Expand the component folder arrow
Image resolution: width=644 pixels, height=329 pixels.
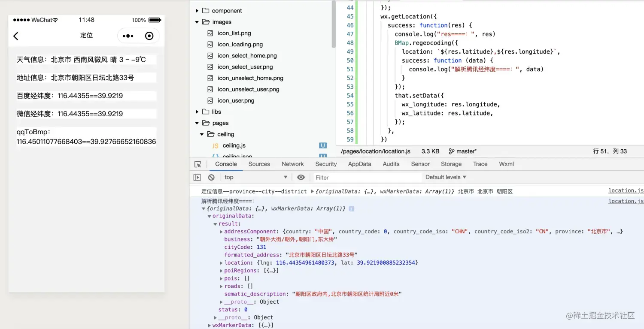[197, 11]
